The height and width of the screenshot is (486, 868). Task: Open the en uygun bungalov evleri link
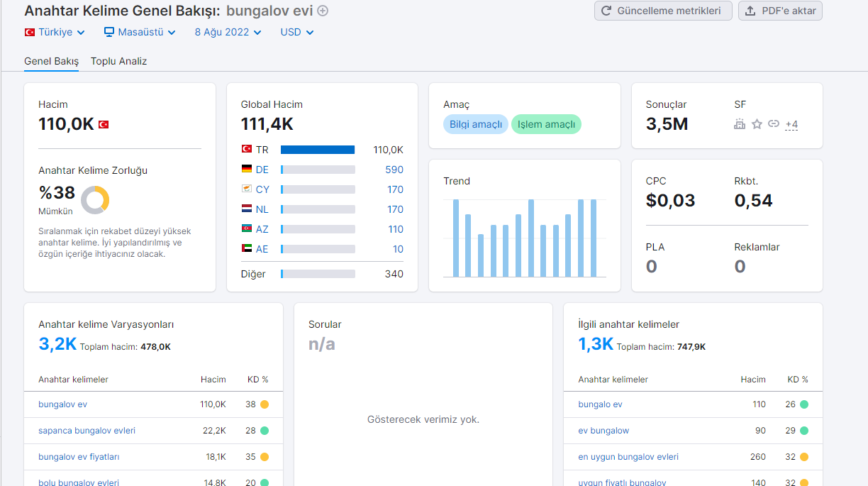[x=628, y=457]
